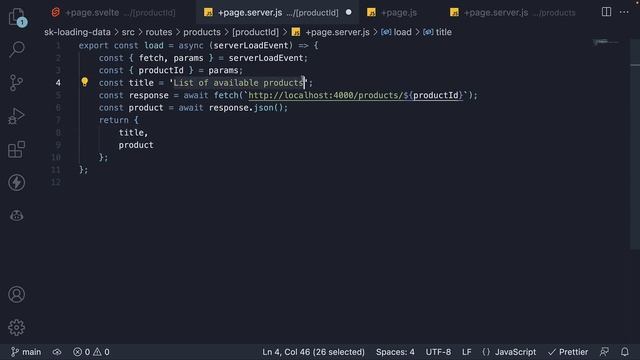Image resolution: width=640 pixels, height=360 pixels.
Task: Open the Accounts menu icon
Action: (17, 294)
